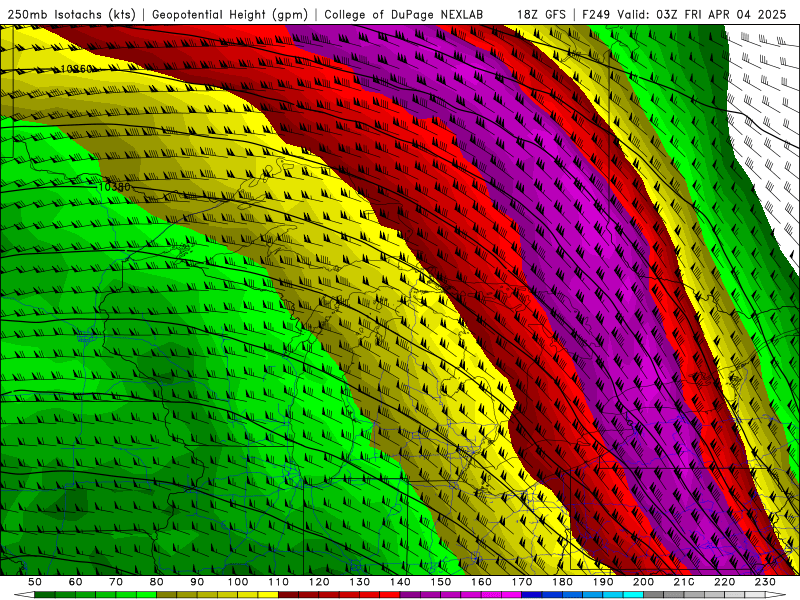Click the dark red swatch right of 110
The image size is (800, 600).
coord(288,595)
